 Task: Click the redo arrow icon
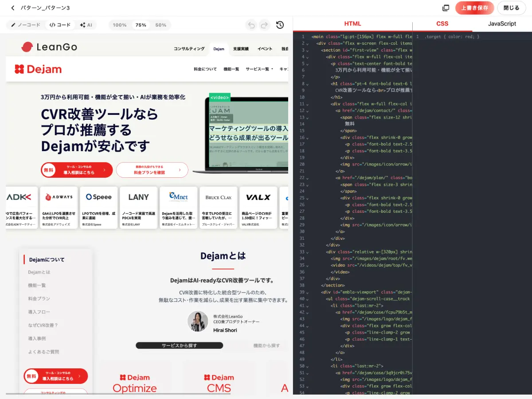pyautogui.click(x=264, y=25)
